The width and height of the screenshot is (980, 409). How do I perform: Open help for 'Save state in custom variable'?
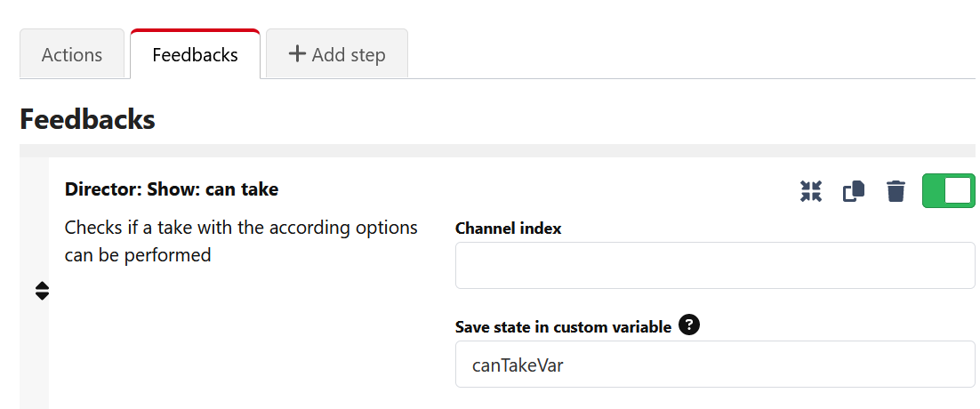point(689,325)
